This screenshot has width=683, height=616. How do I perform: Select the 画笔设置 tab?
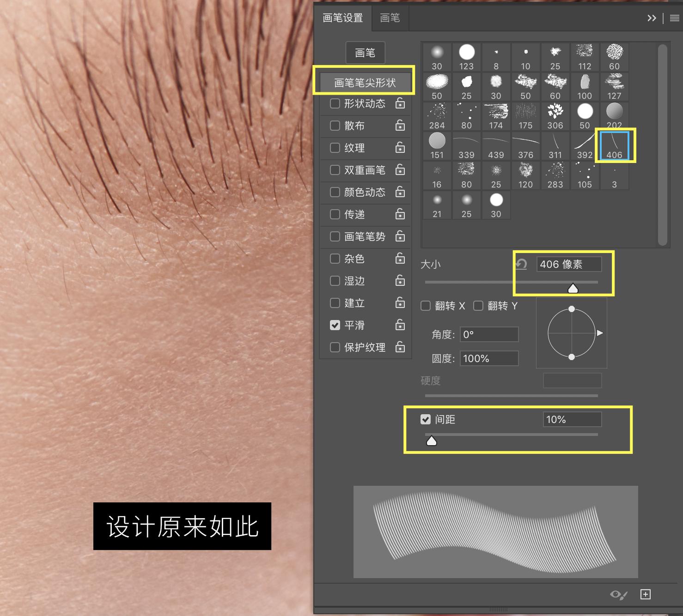click(x=343, y=18)
